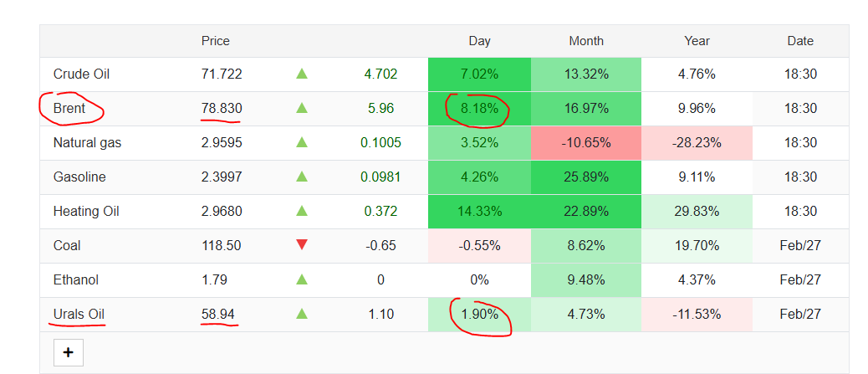Viewport: 868px width, 374px height.
Task: Click the Price column header
Action: pyautogui.click(x=216, y=41)
